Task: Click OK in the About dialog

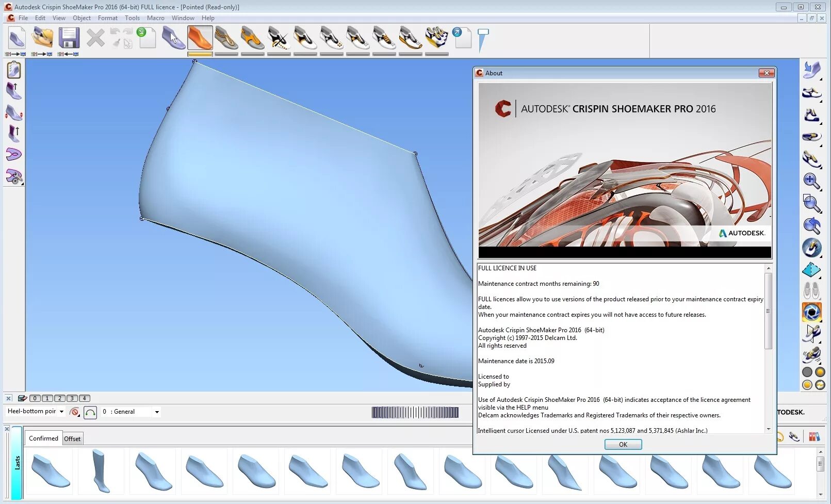Action: [623, 444]
